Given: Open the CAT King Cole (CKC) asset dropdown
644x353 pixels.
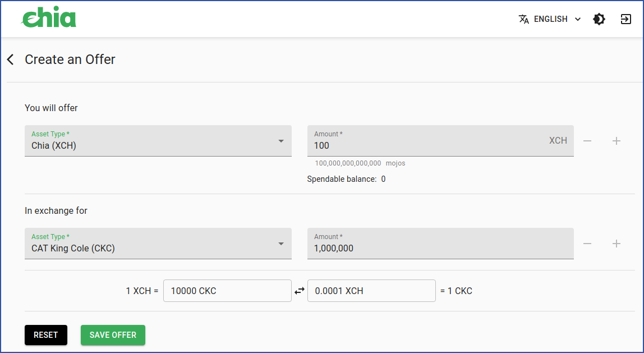Looking at the screenshot, I should [158, 243].
